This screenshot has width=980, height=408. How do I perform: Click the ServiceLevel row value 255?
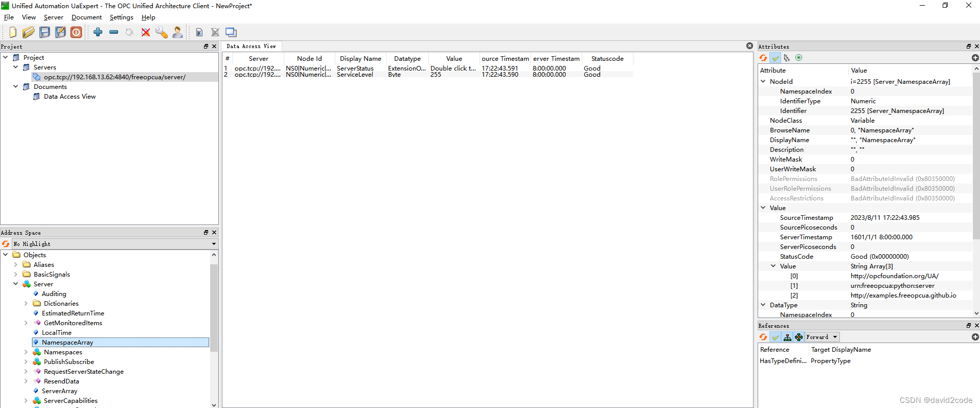point(436,75)
